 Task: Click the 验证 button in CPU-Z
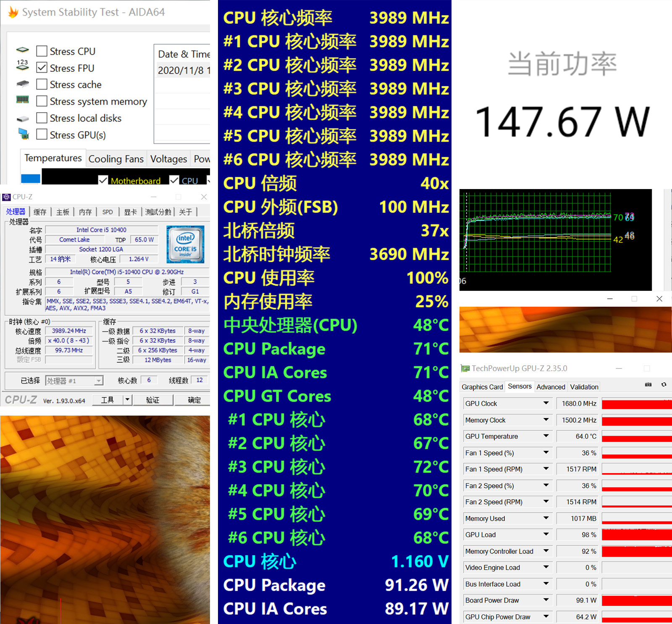153,400
